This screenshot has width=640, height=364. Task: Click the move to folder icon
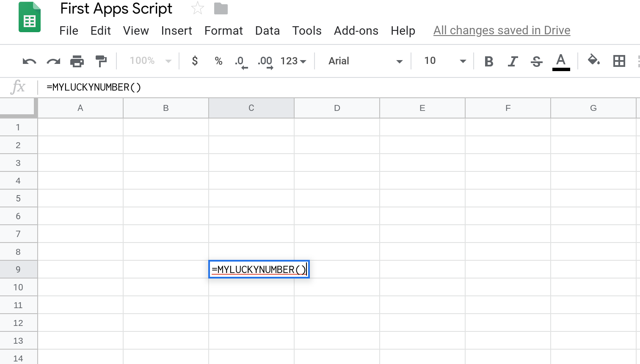click(221, 8)
